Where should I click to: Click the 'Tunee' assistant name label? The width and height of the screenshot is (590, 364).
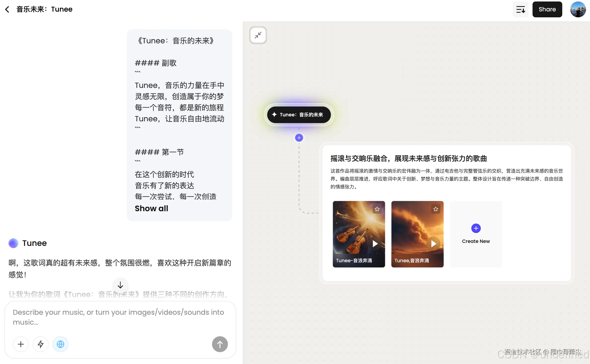[x=34, y=243]
